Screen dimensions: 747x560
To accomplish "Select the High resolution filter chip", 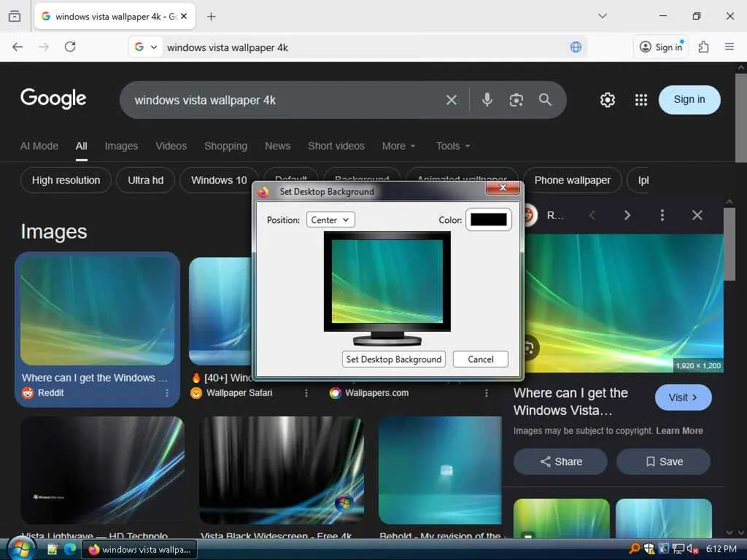I will click(x=66, y=181).
